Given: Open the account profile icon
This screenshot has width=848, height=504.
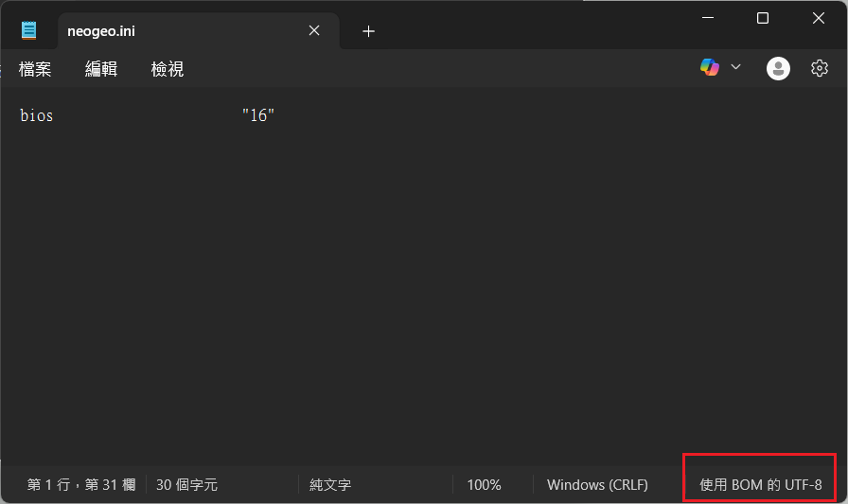Looking at the screenshot, I should pos(778,69).
